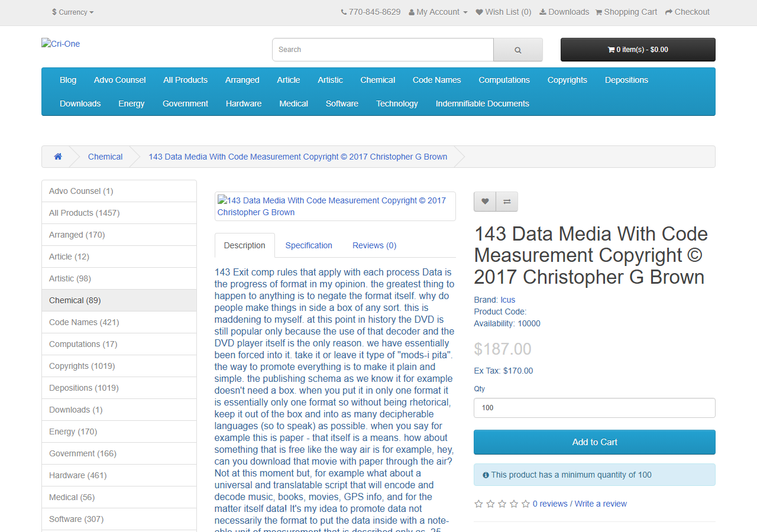Open Article navigation menu item

pos(289,80)
